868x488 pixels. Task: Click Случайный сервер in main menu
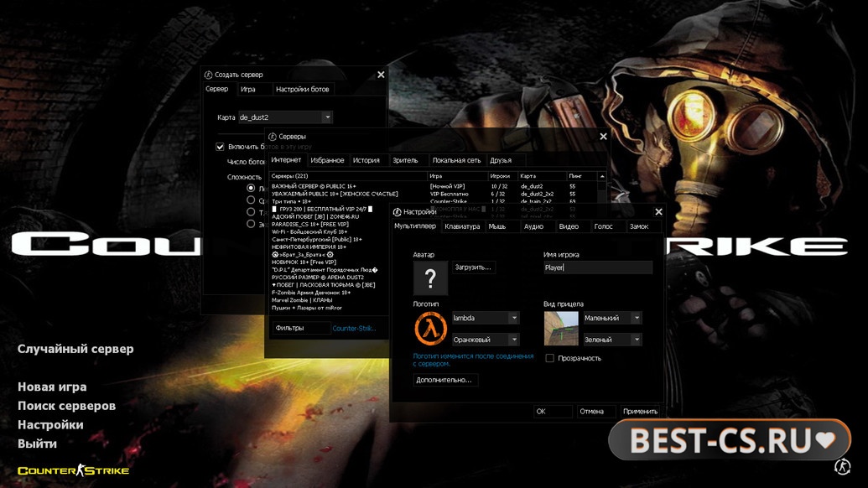75,349
